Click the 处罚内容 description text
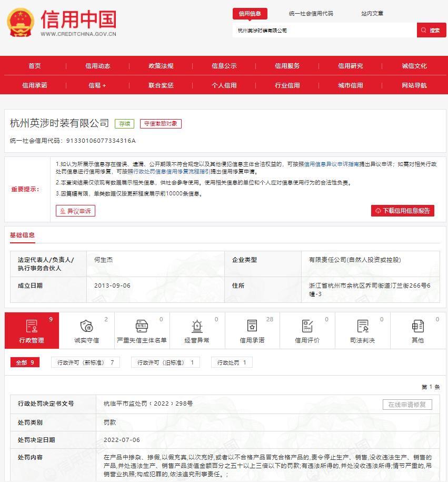 pyautogui.click(x=267, y=466)
